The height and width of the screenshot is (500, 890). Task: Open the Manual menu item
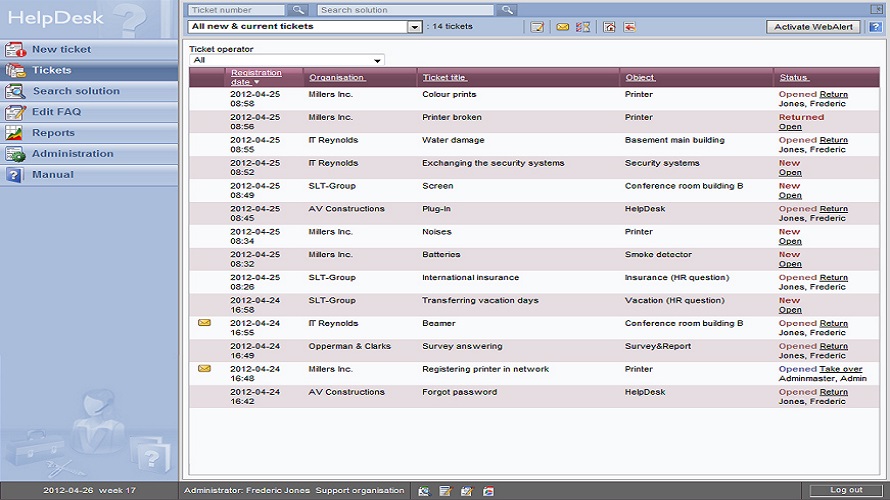coord(89,175)
